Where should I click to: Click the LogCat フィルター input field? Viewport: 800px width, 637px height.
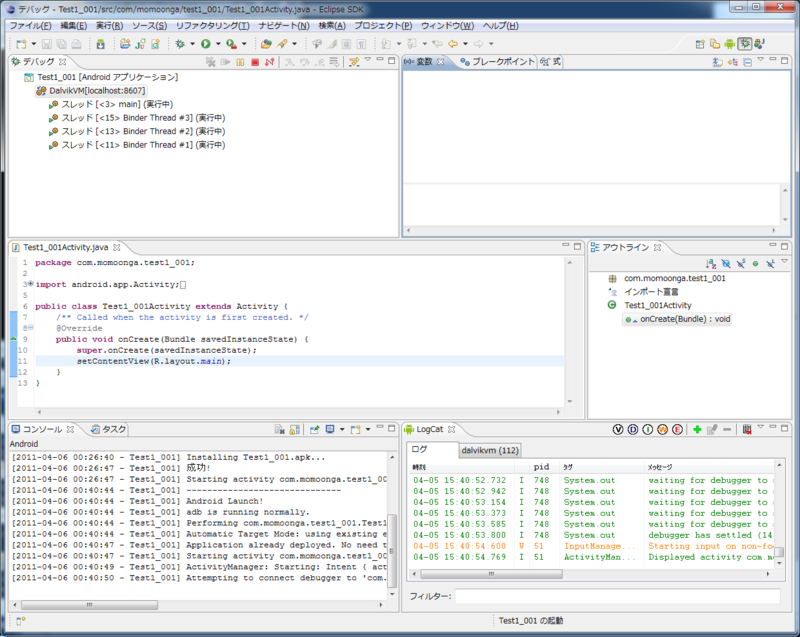617,596
